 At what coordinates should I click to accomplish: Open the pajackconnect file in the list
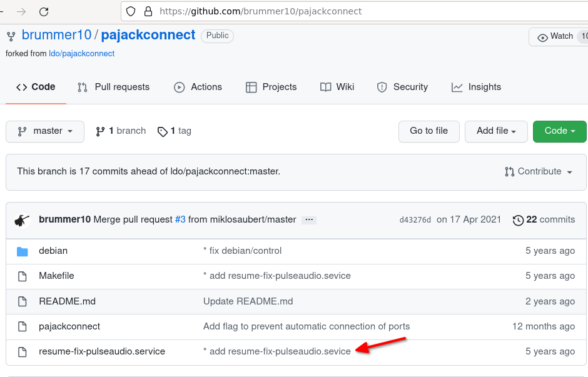point(69,326)
